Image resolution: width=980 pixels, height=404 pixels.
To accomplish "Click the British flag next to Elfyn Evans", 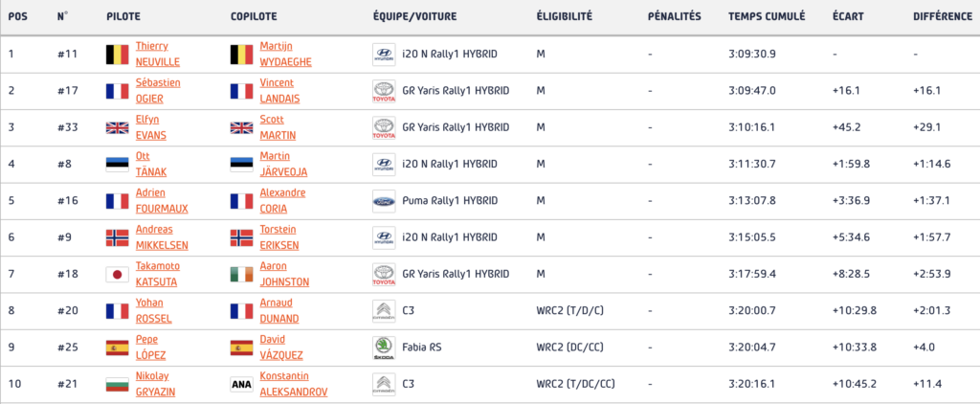I will pyautogui.click(x=117, y=128).
